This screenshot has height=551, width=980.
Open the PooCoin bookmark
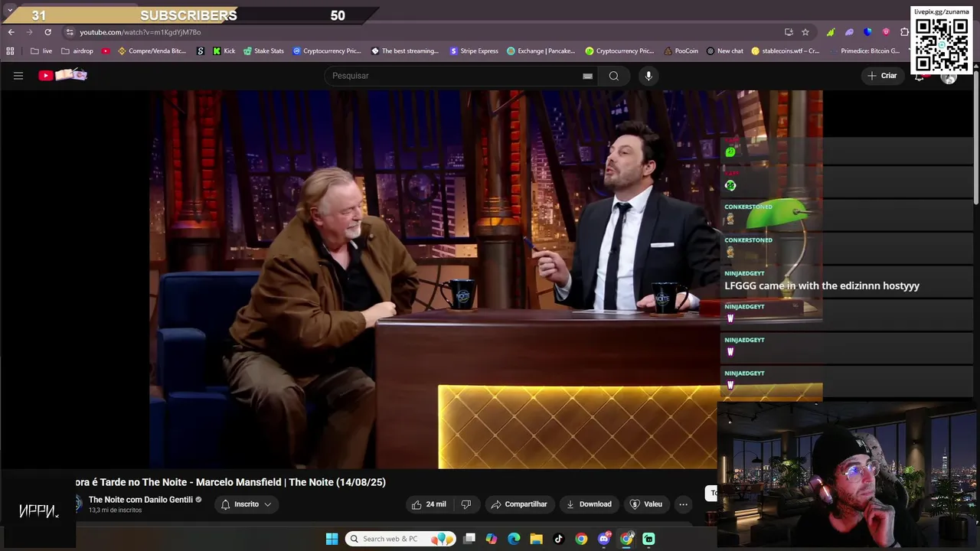coord(680,51)
